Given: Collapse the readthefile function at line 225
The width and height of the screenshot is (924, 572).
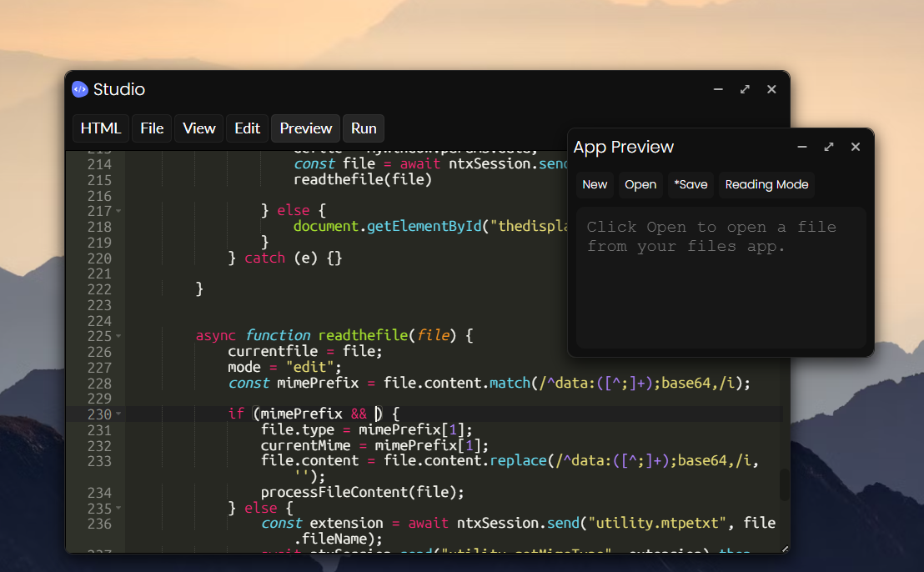Looking at the screenshot, I should click(118, 336).
